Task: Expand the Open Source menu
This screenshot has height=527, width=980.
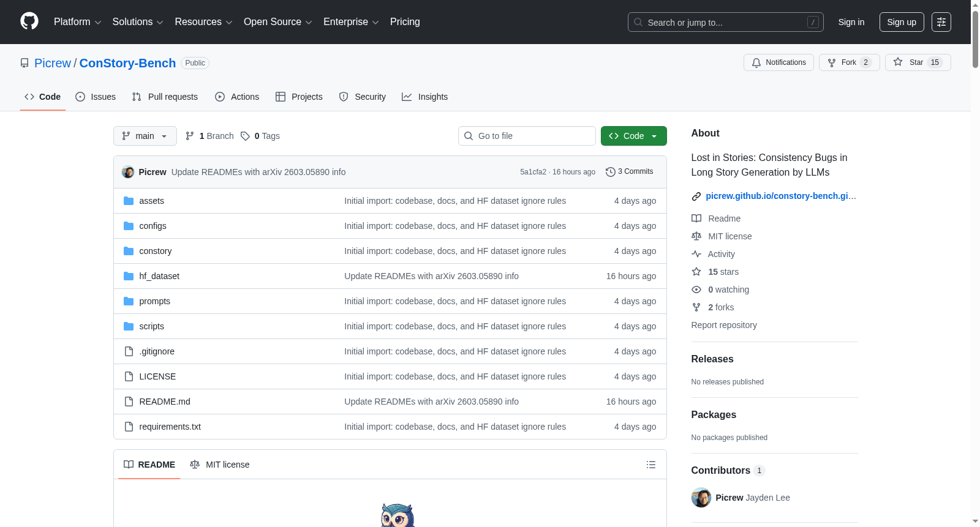Action: pos(278,22)
